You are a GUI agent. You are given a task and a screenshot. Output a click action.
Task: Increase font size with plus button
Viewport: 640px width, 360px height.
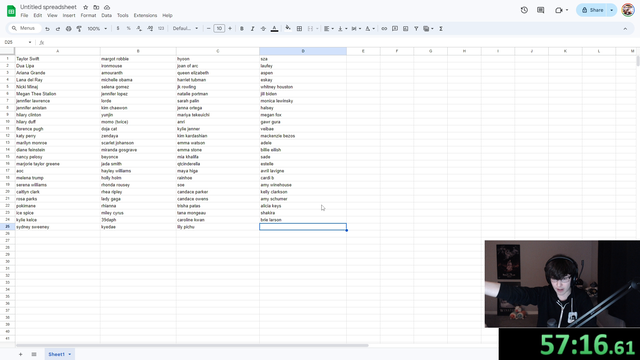230,29
